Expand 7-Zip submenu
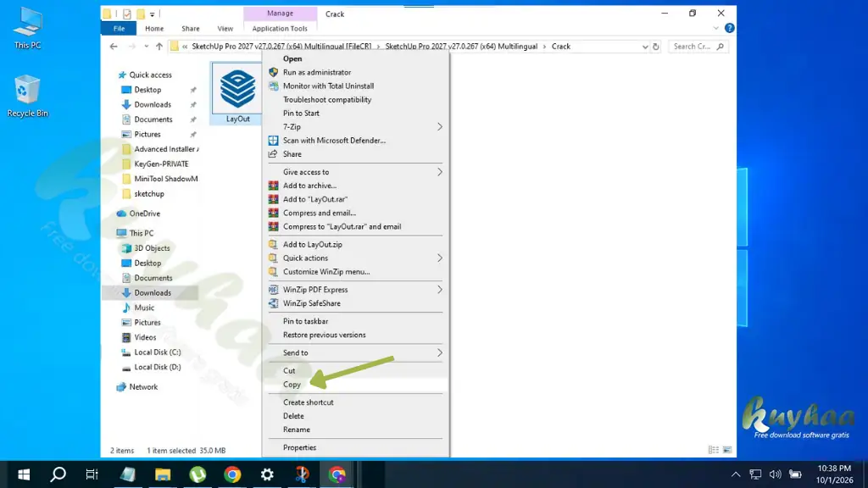The width and height of the screenshot is (868, 488). click(x=440, y=127)
